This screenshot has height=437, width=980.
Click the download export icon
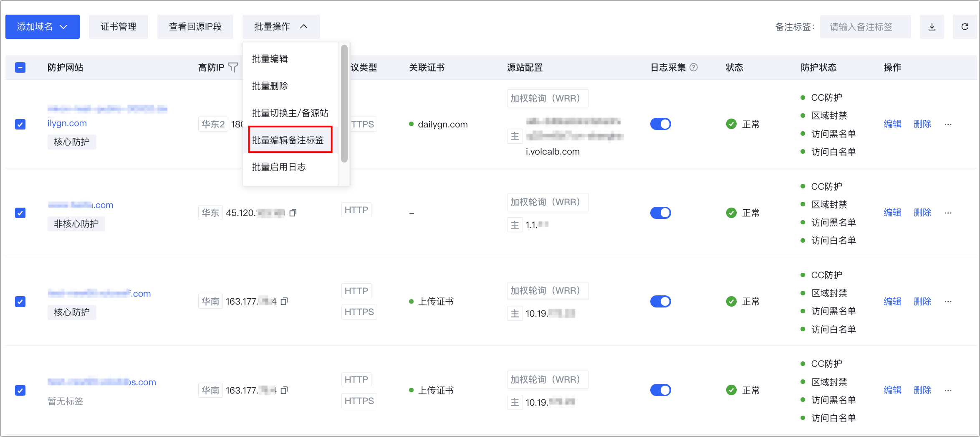pos(932,27)
